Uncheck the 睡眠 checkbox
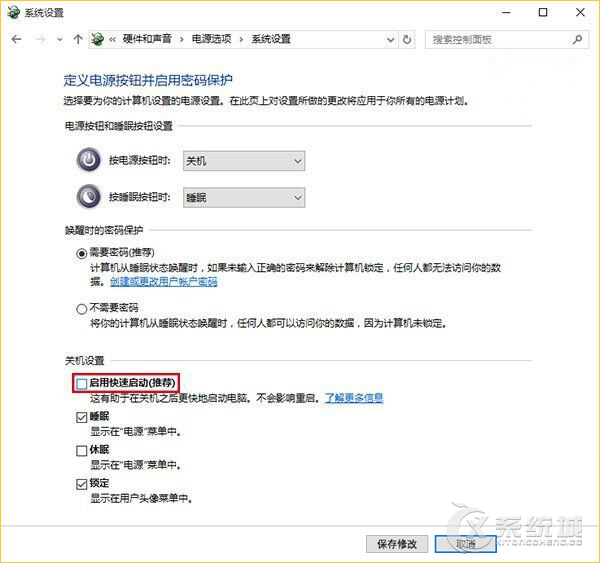 click(x=82, y=417)
